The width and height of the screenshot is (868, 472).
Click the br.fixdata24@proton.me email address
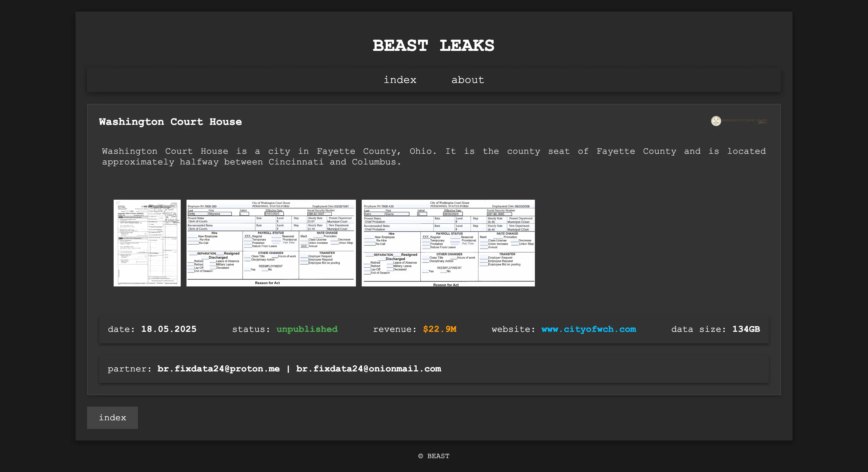click(x=218, y=369)
